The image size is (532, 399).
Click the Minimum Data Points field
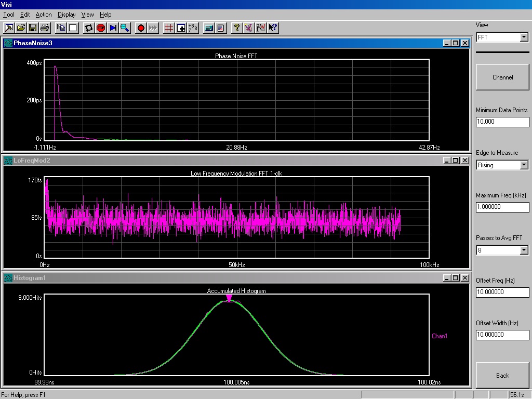[502, 122]
